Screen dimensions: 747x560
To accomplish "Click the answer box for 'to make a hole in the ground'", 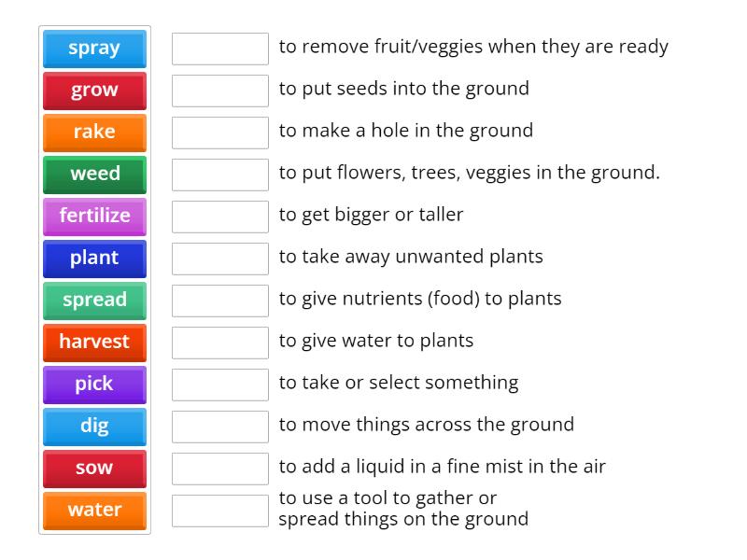I will click(219, 132).
